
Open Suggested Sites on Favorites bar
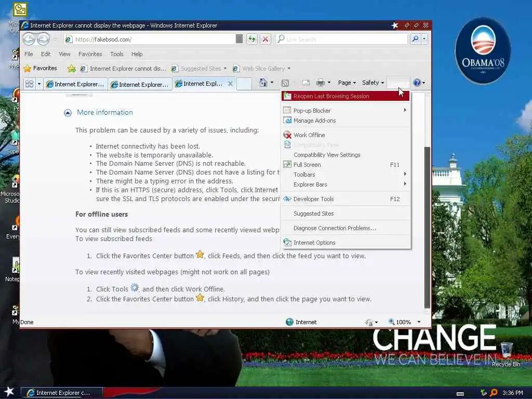coord(199,69)
